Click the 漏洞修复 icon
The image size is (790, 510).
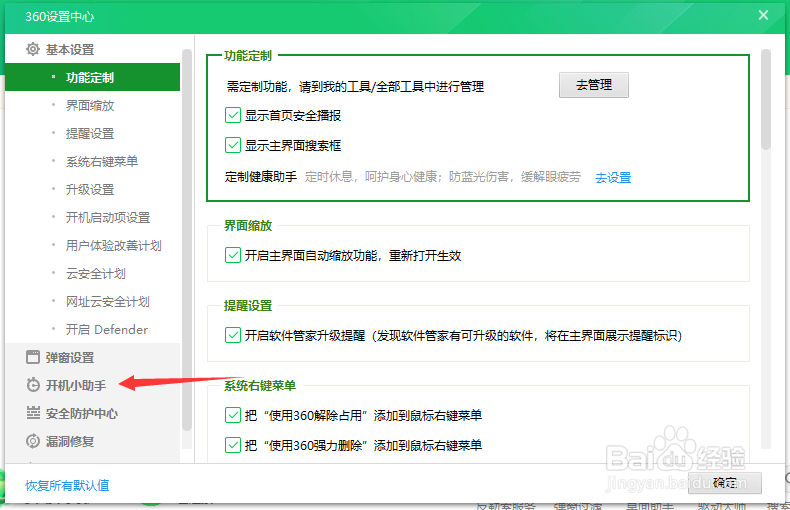(33, 441)
